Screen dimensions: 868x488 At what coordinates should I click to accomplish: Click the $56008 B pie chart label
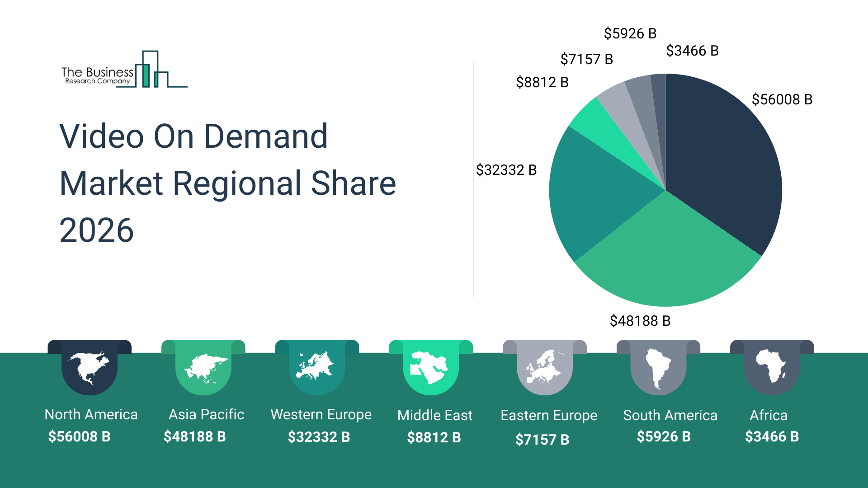click(782, 99)
